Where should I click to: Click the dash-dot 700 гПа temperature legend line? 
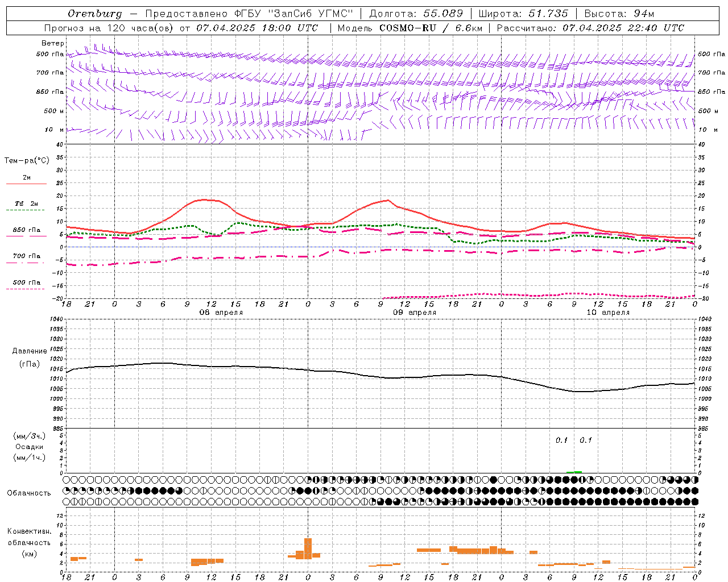(26, 263)
